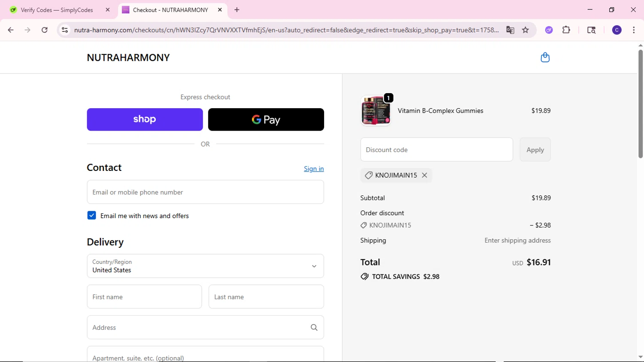Viewport: 644px width, 362px height.
Task: Click the Sign in link
Action: pos(314,169)
